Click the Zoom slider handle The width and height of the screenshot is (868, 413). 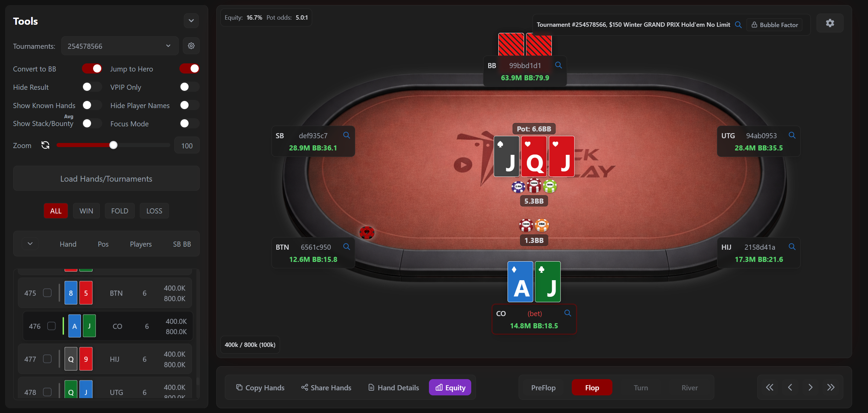point(113,145)
